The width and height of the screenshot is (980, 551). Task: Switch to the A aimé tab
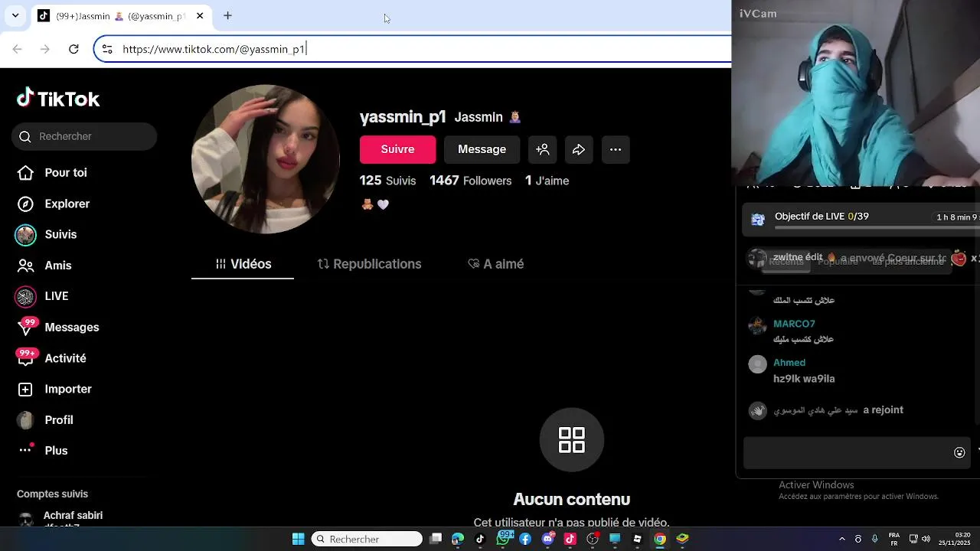click(x=495, y=264)
